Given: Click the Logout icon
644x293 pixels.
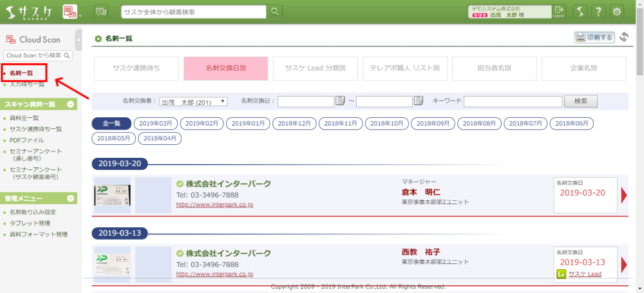Looking at the screenshot, I should tap(558, 12).
